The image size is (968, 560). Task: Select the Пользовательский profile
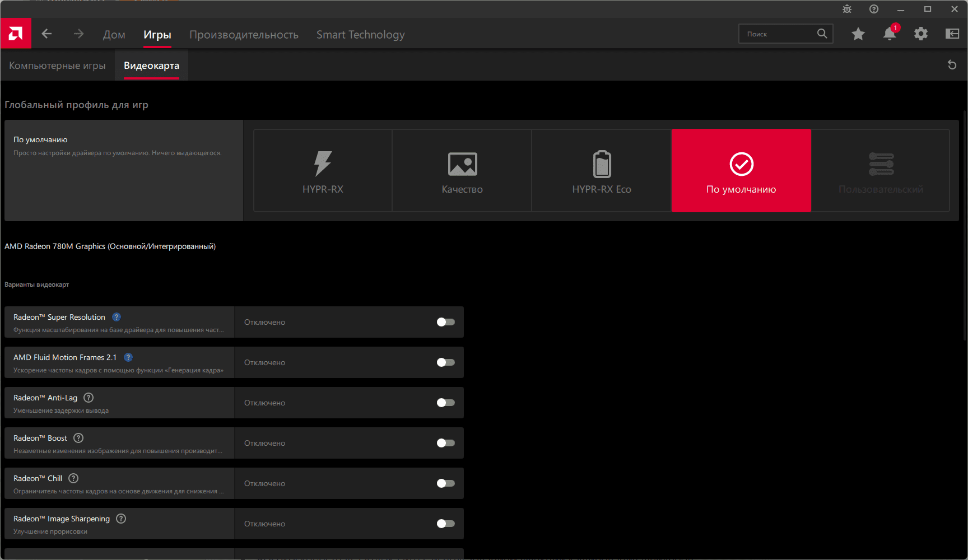(881, 171)
